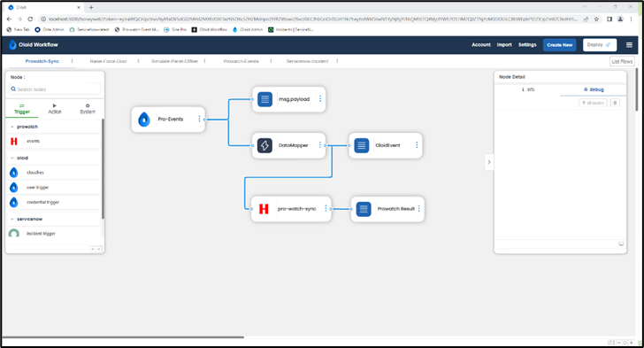Click the browser address bar URL
This screenshot has height=348, width=644.
click(x=312, y=19)
